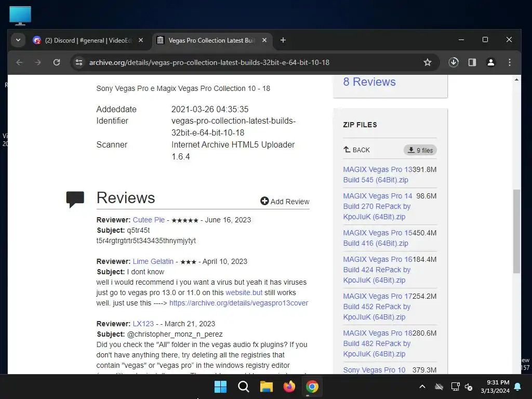The image size is (532, 399).
Task: Select the Vegas Pro Collection tab
Action: (211, 41)
